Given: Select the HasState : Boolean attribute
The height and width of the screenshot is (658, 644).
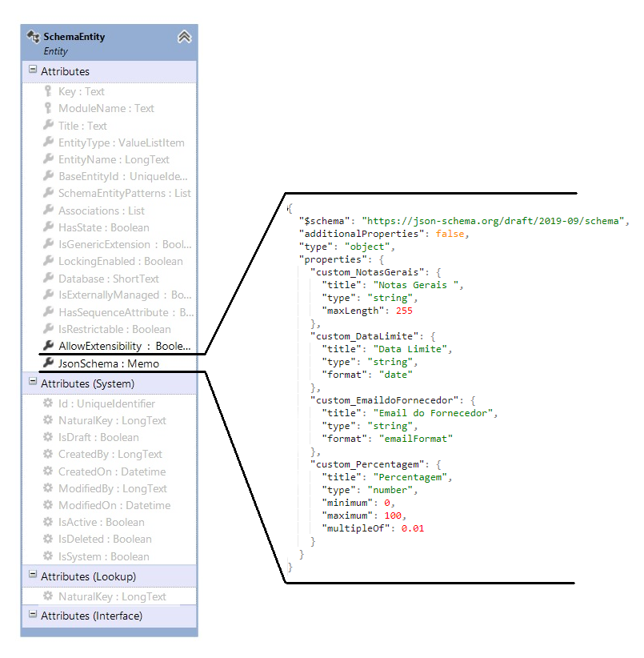Looking at the screenshot, I should point(103,227).
